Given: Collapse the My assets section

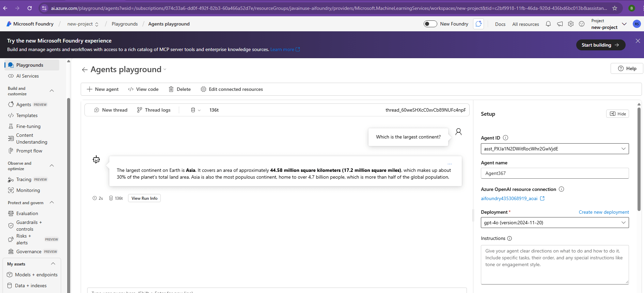Looking at the screenshot, I should (x=53, y=264).
